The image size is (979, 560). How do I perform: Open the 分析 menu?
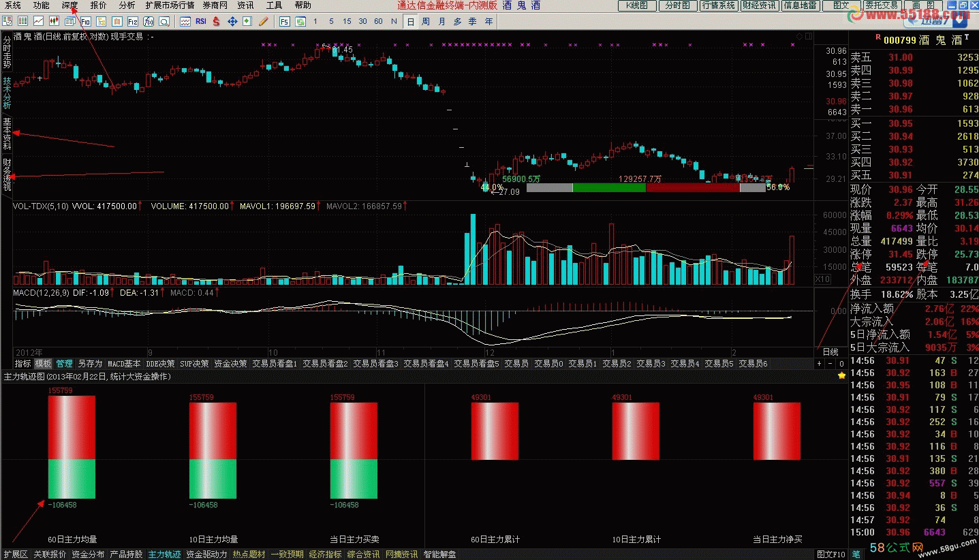tap(127, 5)
